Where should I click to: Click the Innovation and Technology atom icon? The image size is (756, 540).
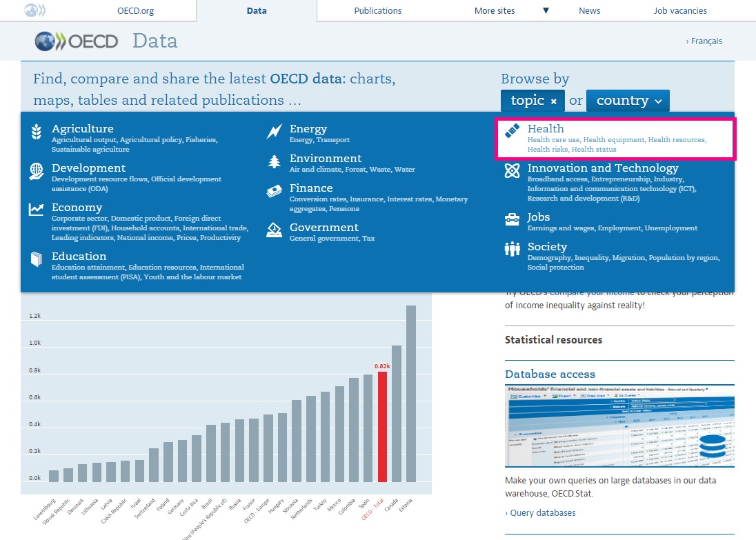click(512, 170)
